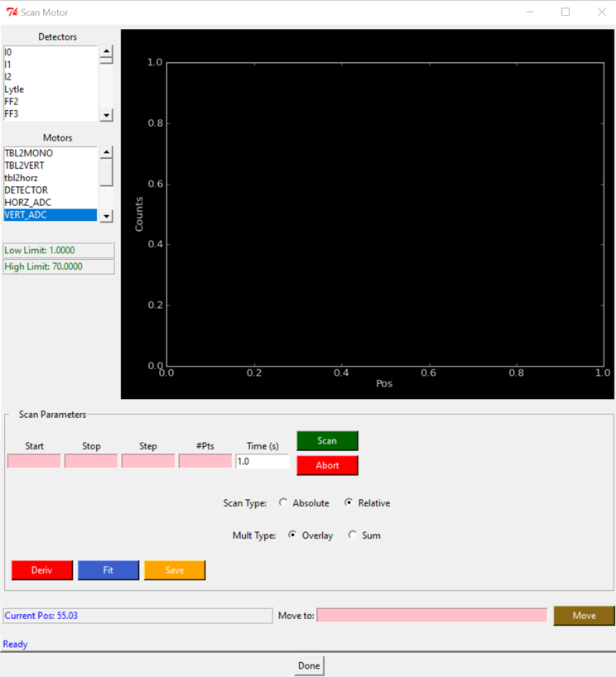Save the scan with Save button
Image resolution: width=616 pixels, height=677 pixels.
pyautogui.click(x=175, y=570)
